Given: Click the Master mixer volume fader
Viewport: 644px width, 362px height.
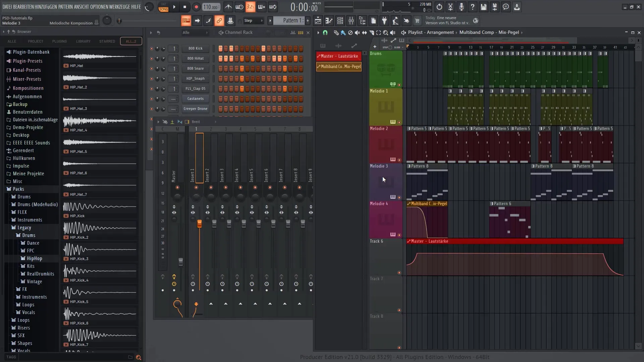Looking at the screenshot, I should (x=181, y=262).
